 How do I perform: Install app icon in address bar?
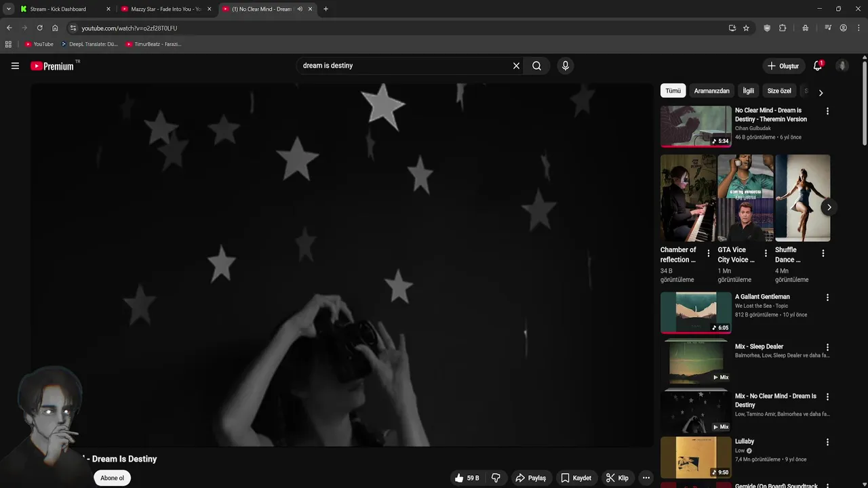[x=732, y=28]
